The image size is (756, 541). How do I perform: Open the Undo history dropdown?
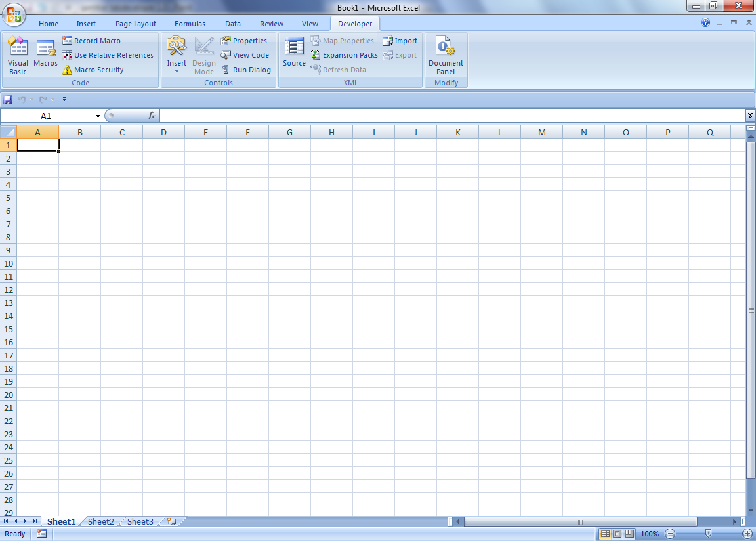pos(31,99)
